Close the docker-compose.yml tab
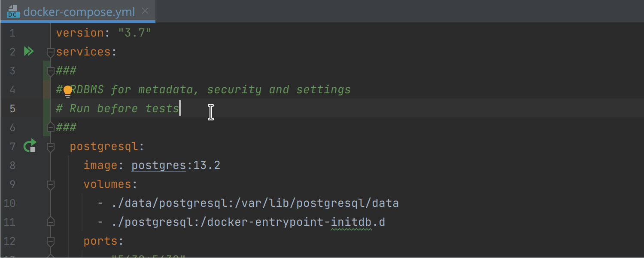This screenshot has width=644, height=258. pos(145,11)
